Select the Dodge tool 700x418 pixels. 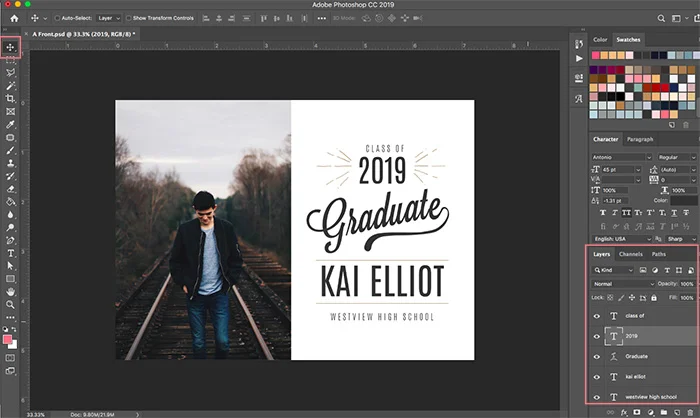pos(10,227)
